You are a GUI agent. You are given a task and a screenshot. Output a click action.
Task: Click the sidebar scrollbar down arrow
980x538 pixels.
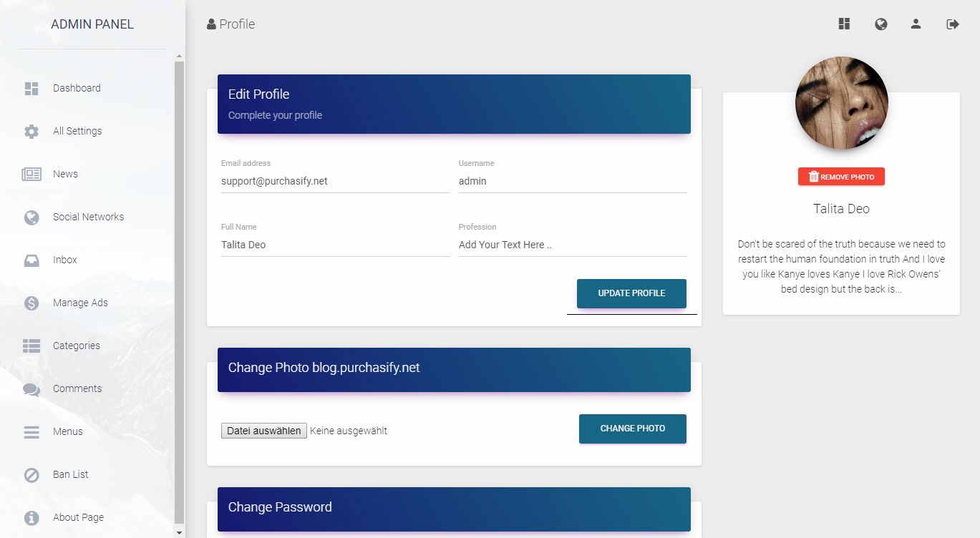(179, 532)
